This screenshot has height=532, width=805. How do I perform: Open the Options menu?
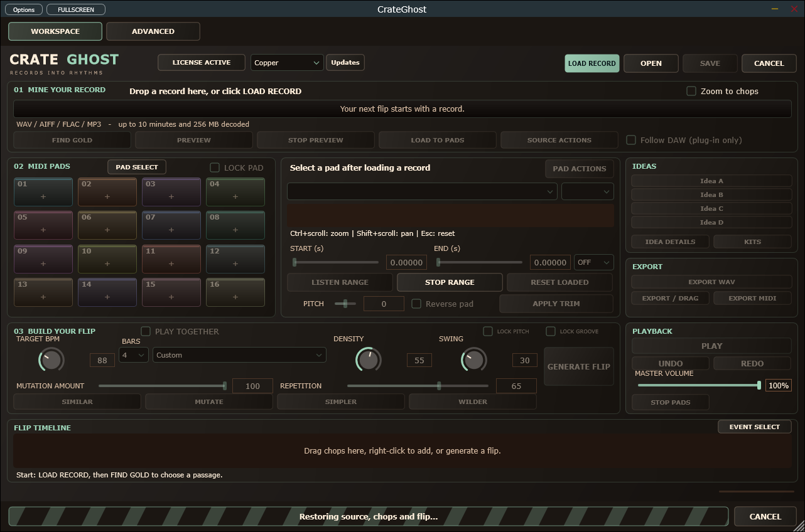click(24, 9)
